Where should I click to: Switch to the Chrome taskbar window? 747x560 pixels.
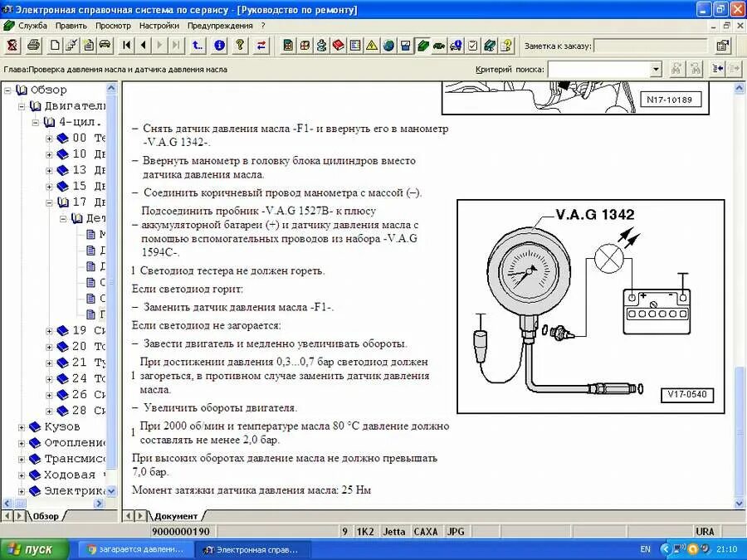point(137,549)
